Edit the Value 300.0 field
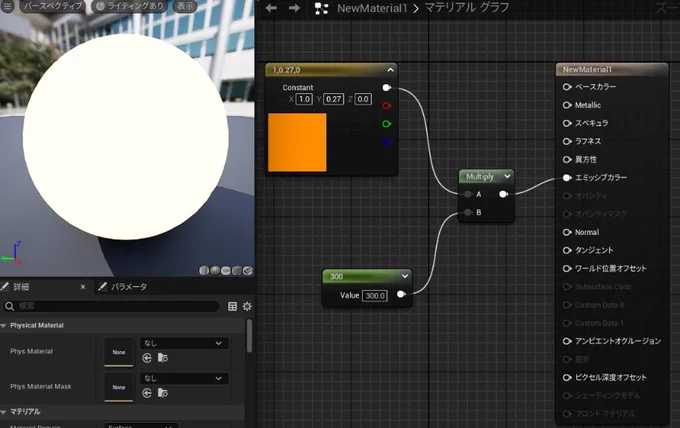680x428 pixels. (375, 296)
